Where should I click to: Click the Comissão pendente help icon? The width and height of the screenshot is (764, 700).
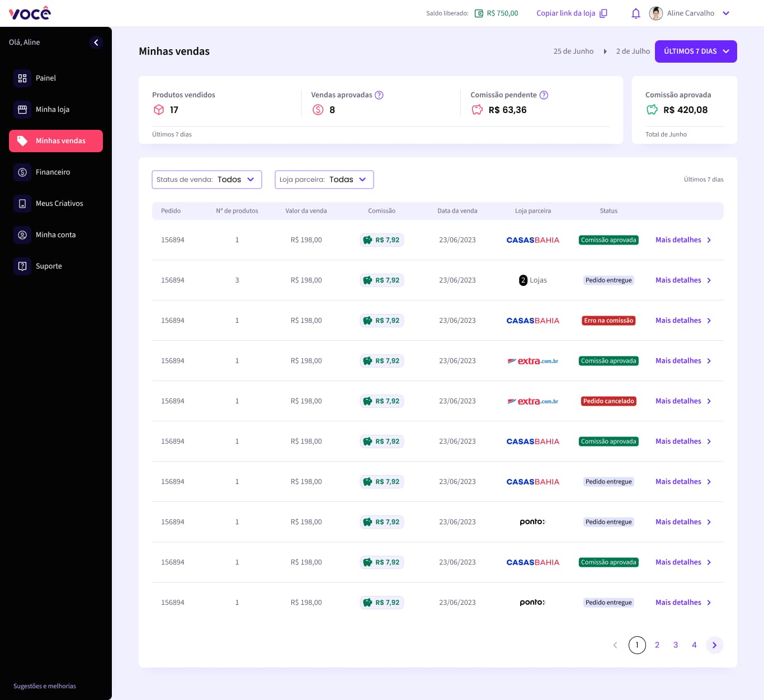(544, 95)
